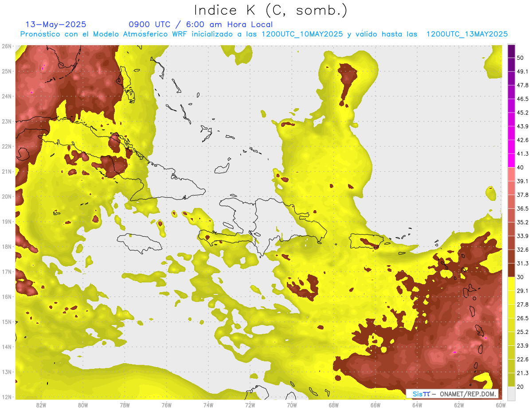The image size is (532, 411).
Task: Click the "68W" longitude label
Action: pyautogui.click(x=334, y=405)
